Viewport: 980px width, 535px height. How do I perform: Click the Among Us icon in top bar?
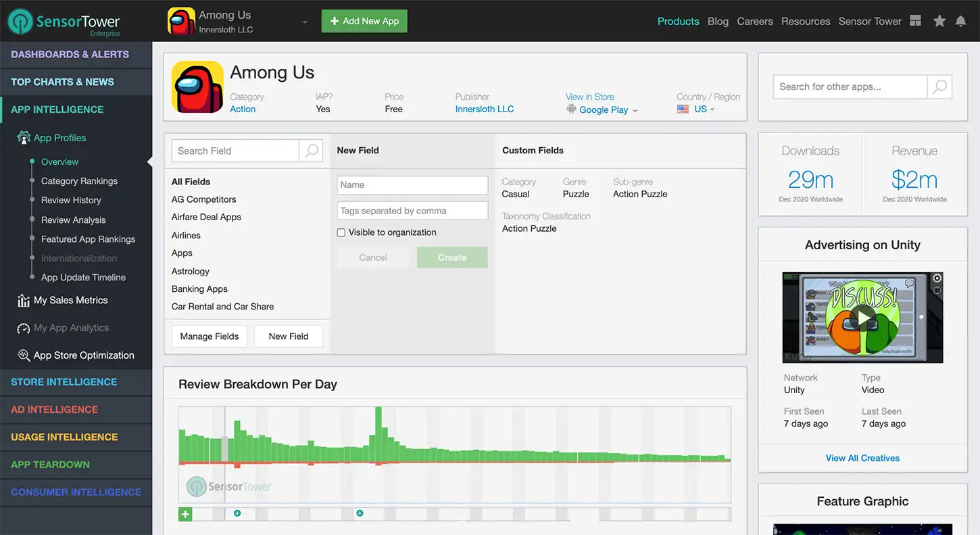181,21
